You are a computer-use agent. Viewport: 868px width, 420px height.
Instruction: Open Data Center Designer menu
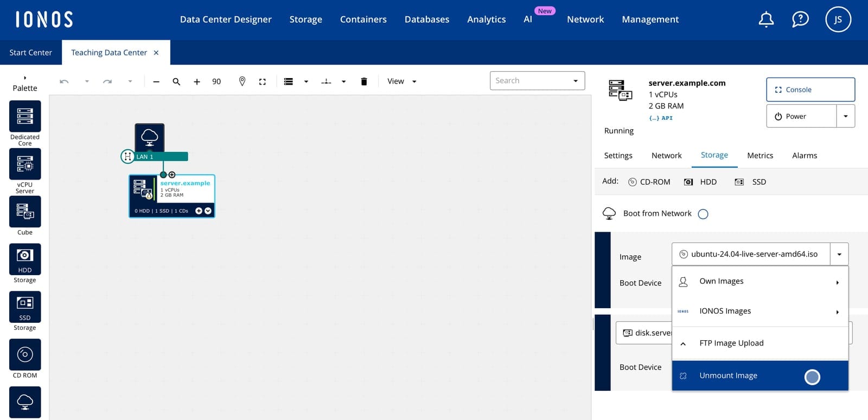coord(226,20)
